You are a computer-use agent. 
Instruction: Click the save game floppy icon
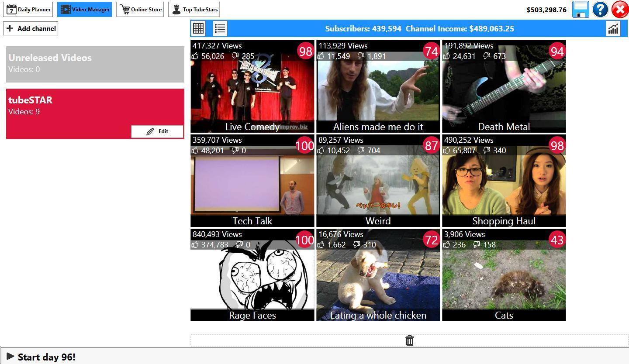(581, 10)
